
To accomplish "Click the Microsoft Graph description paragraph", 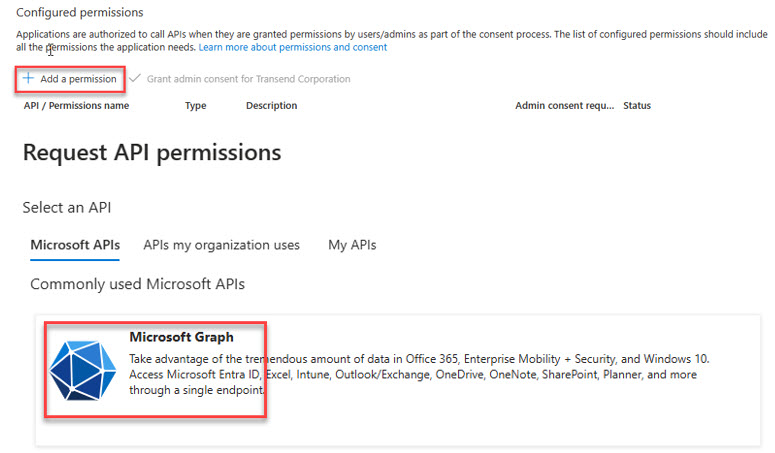I will (x=419, y=374).
